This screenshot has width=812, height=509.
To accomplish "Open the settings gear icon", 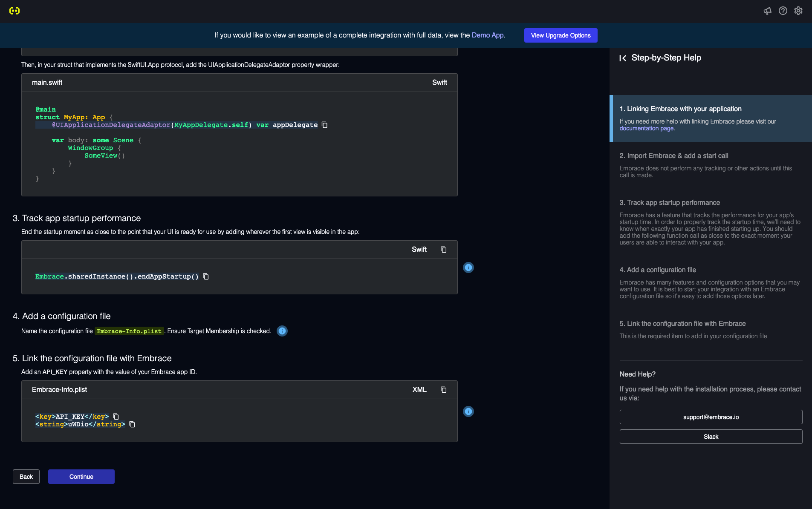I will click(798, 11).
